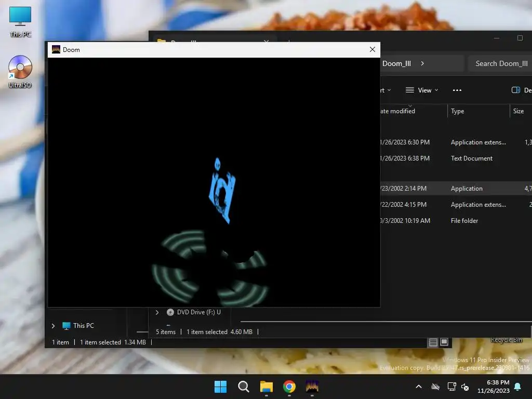Screen dimensions: 532x399
Task: Open the Recycle Bin desktop icon
Action: 506,340
